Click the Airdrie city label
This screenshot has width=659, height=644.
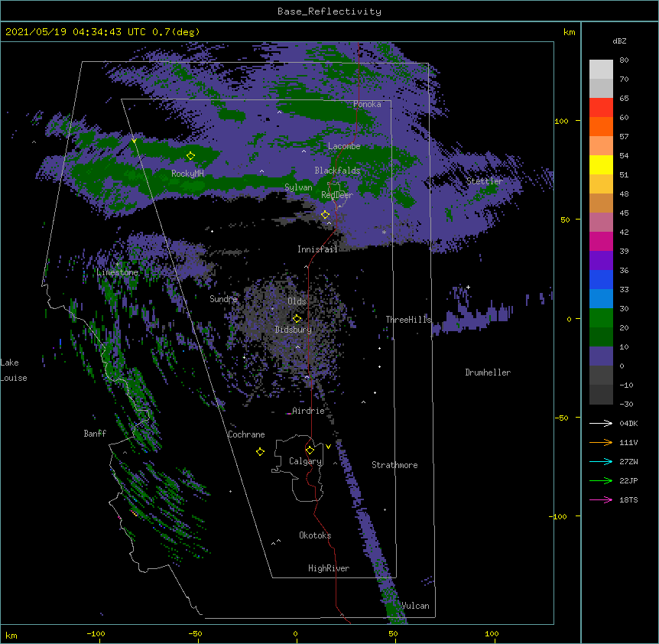coord(309,411)
